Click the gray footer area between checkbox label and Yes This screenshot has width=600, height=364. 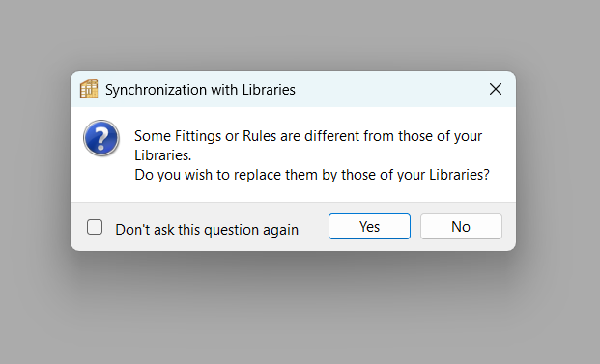[x=313, y=227]
